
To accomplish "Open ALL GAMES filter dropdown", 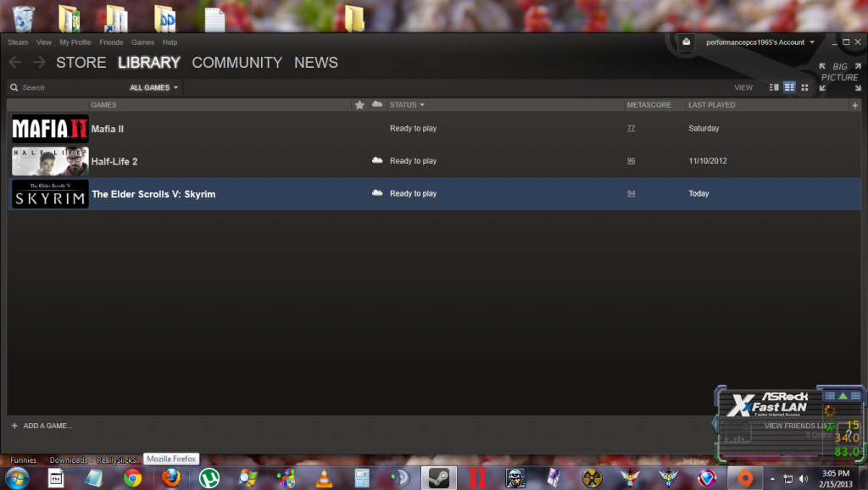I will (x=153, y=87).
